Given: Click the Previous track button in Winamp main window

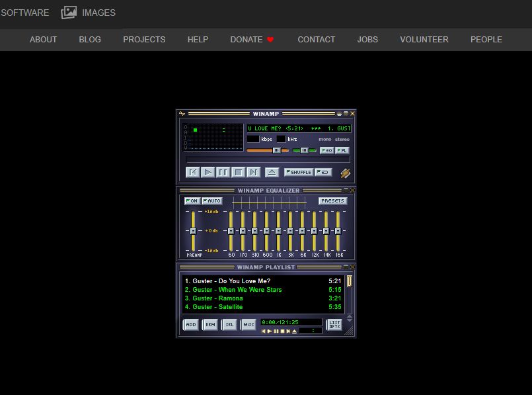Looking at the screenshot, I should tap(192, 172).
